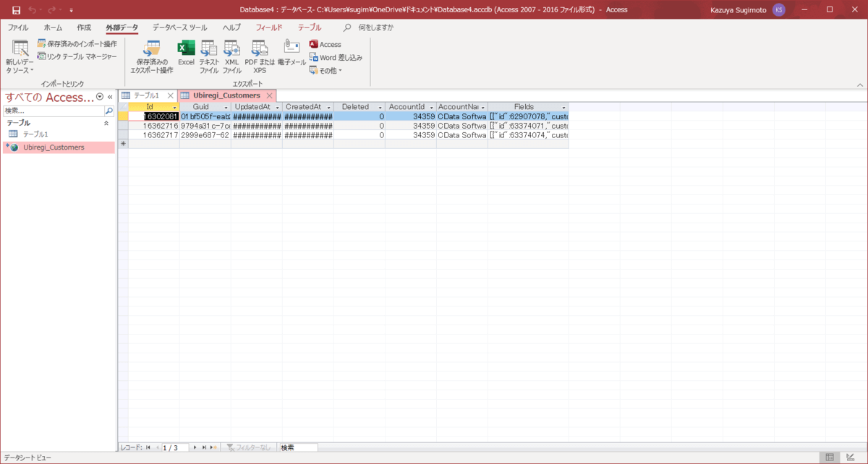868x464 pixels.
Task: Switch to design view status bar icon
Action: click(851, 457)
